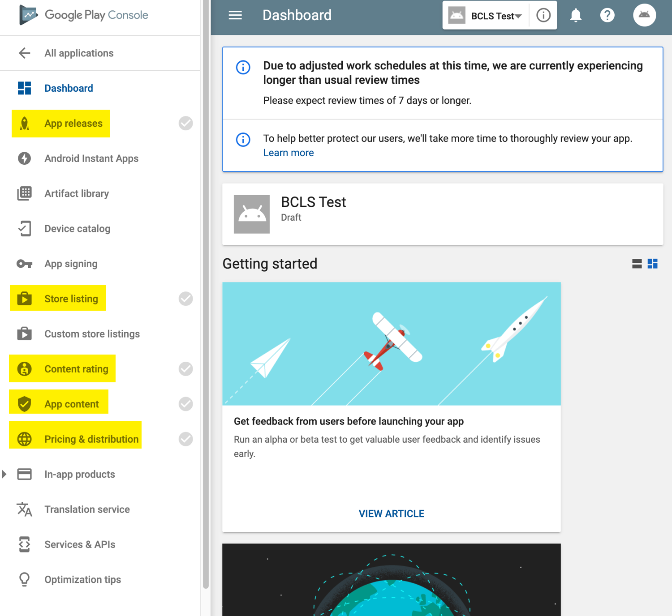This screenshot has width=672, height=616.
Task: Open the help question mark icon
Action: tap(607, 15)
